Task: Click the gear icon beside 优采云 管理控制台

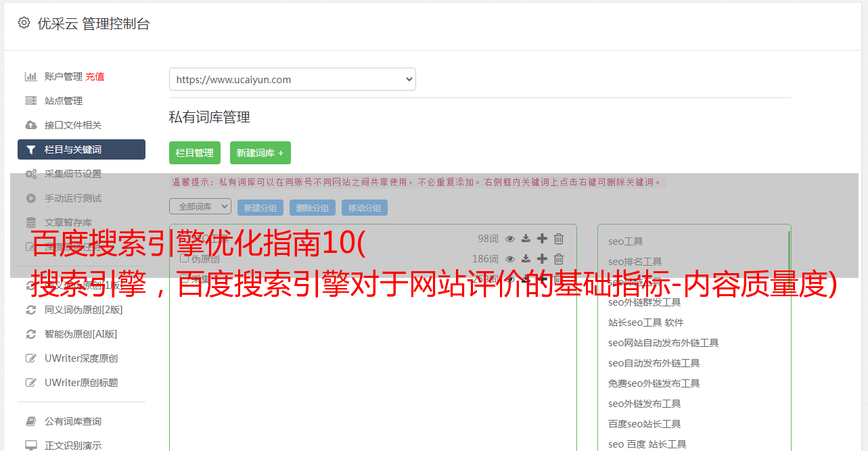Action: tap(24, 23)
